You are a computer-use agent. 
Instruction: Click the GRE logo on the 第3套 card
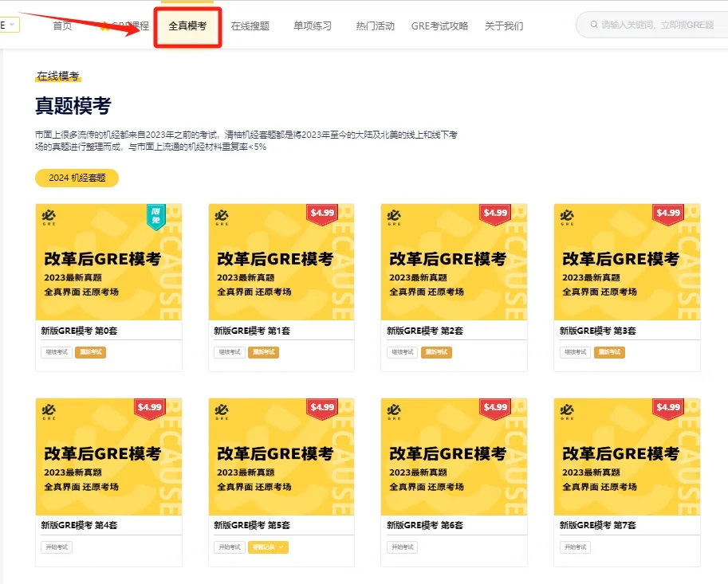point(567,217)
